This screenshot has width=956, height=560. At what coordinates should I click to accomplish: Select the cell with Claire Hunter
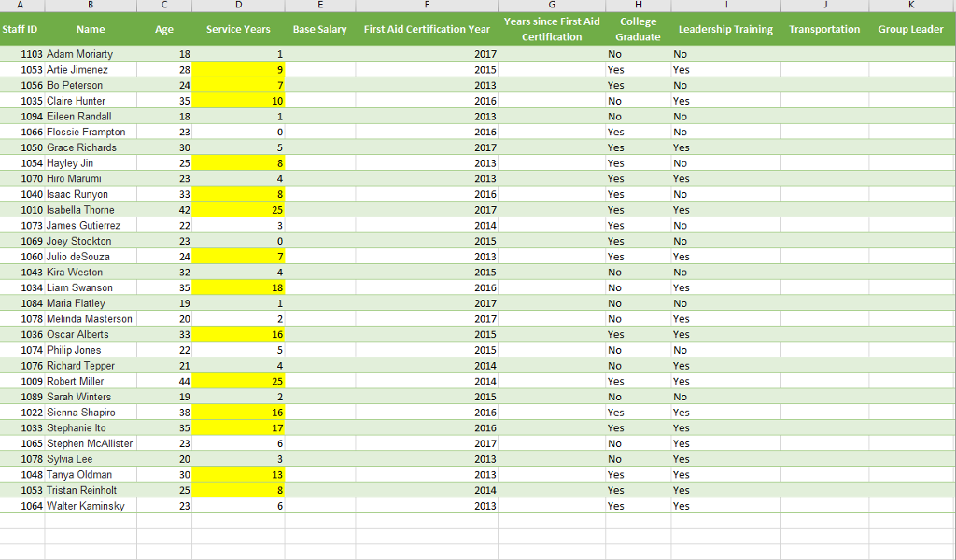point(91,101)
